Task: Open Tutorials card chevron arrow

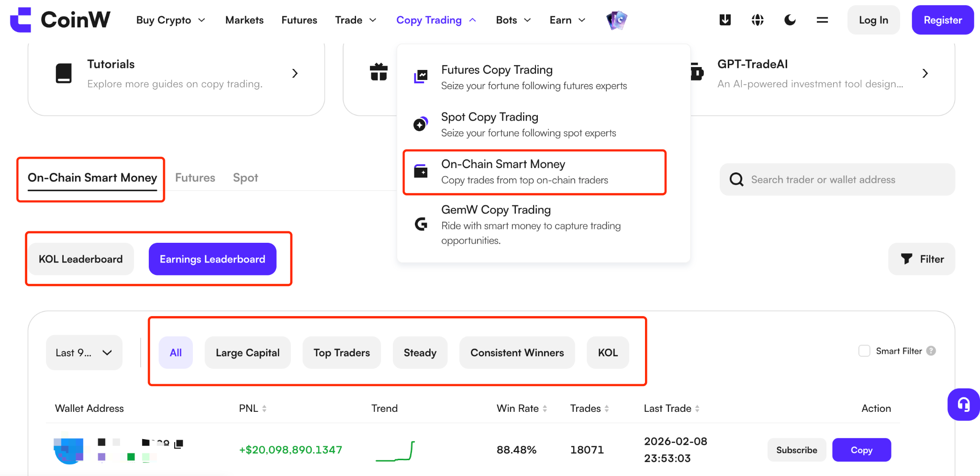Action: 295,73
